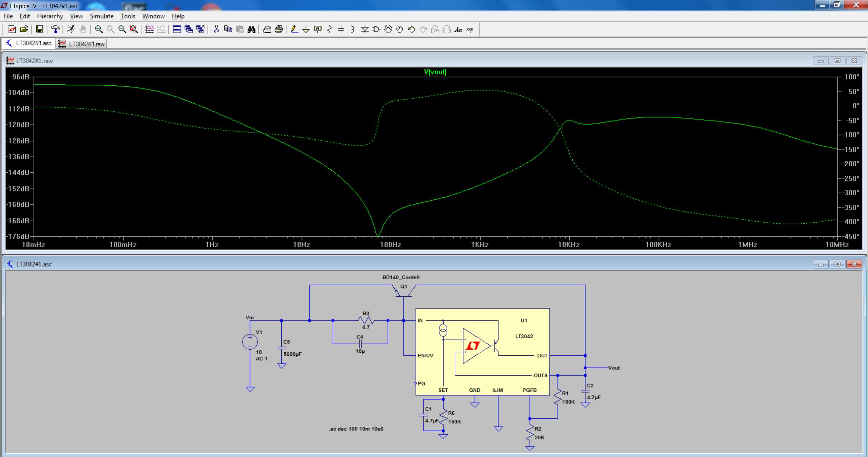Click the Undo arrow icon
The image size is (868, 457).
(x=412, y=29)
